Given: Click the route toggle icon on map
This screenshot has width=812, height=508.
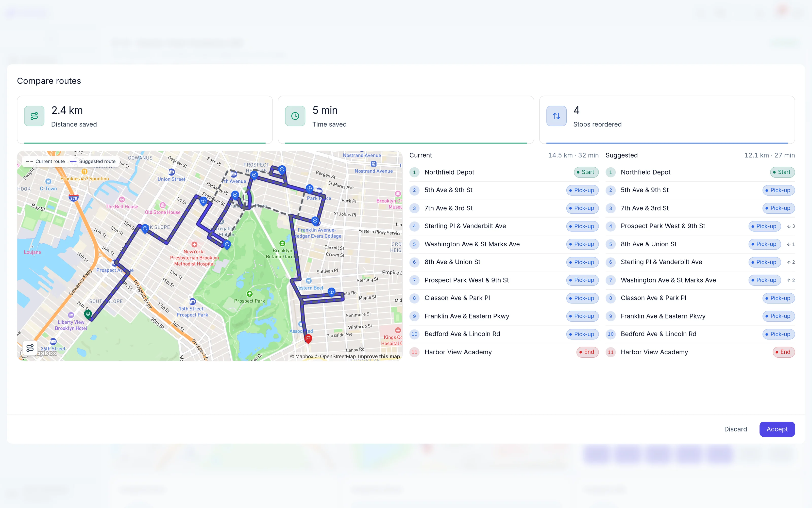Looking at the screenshot, I should pyautogui.click(x=30, y=348).
